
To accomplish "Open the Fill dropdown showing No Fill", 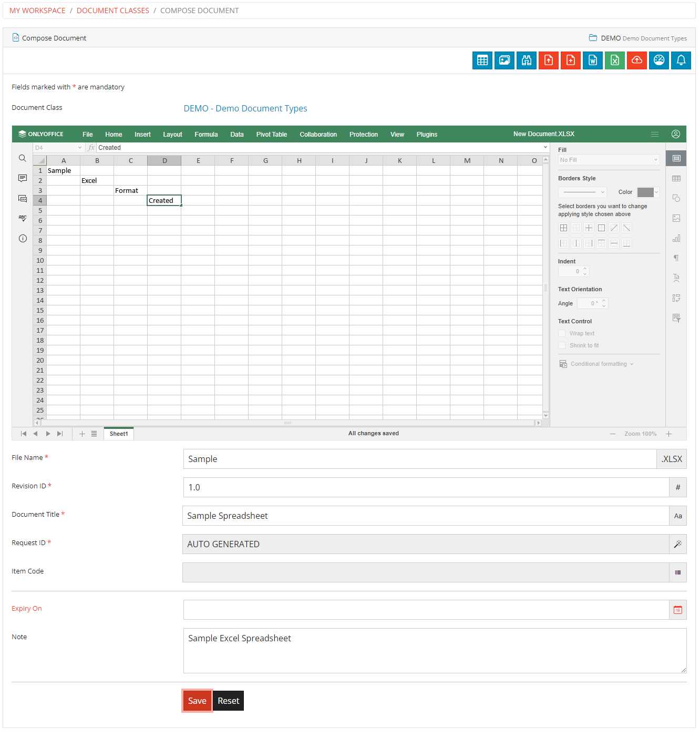I will click(609, 159).
